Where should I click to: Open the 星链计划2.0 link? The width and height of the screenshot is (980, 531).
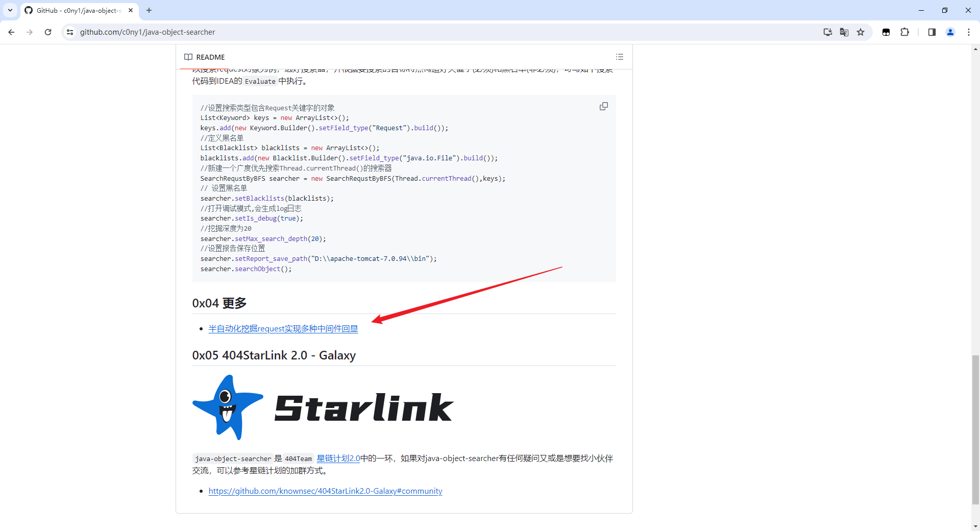(338, 458)
